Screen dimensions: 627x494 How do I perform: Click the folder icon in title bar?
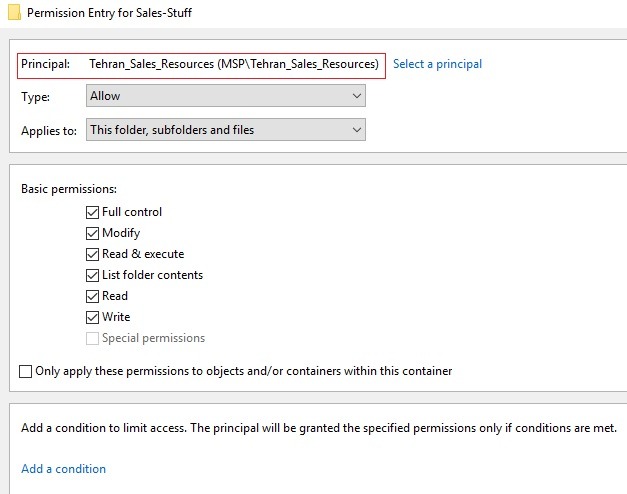(14, 12)
